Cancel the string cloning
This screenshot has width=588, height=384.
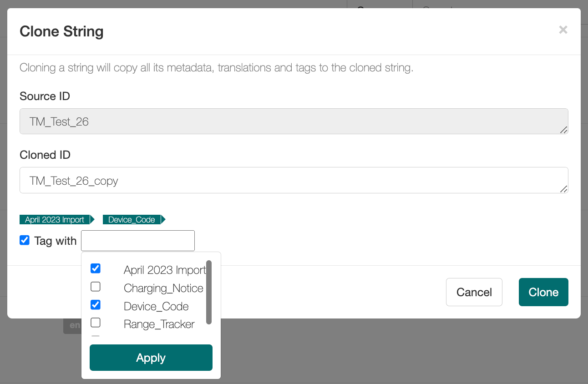pos(474,292)
